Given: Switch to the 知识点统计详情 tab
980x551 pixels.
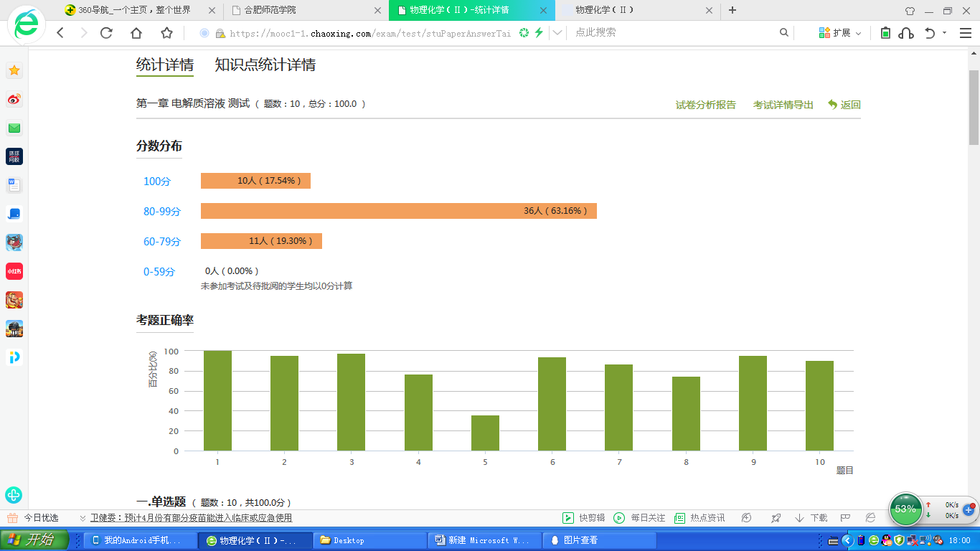Looking at the screenshot, I should tap(265, 65).
